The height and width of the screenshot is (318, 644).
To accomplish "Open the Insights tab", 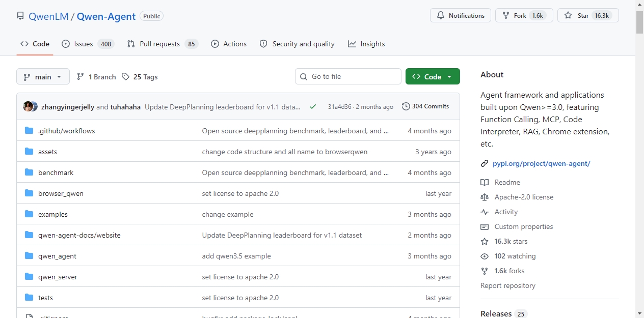I will pos(366,44).
